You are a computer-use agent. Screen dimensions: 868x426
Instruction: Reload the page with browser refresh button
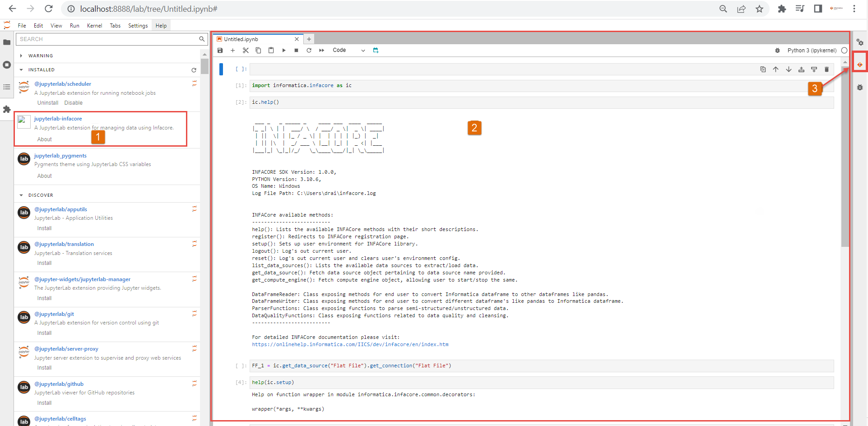click(49, 9)
